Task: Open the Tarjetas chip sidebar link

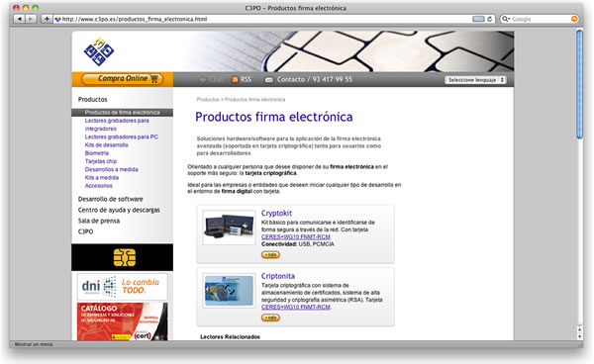Action: (101, 161)
